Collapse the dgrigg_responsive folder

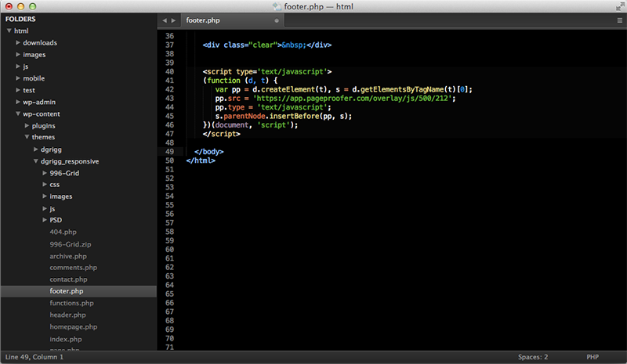[36, 161]
